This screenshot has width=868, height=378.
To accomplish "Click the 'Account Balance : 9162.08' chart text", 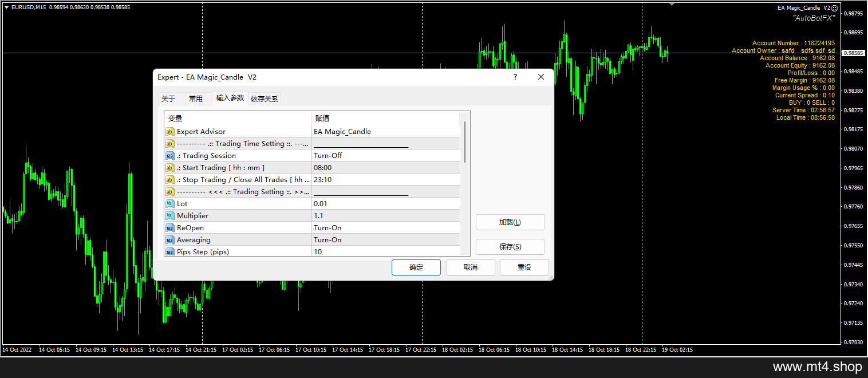I will point(797,58).
